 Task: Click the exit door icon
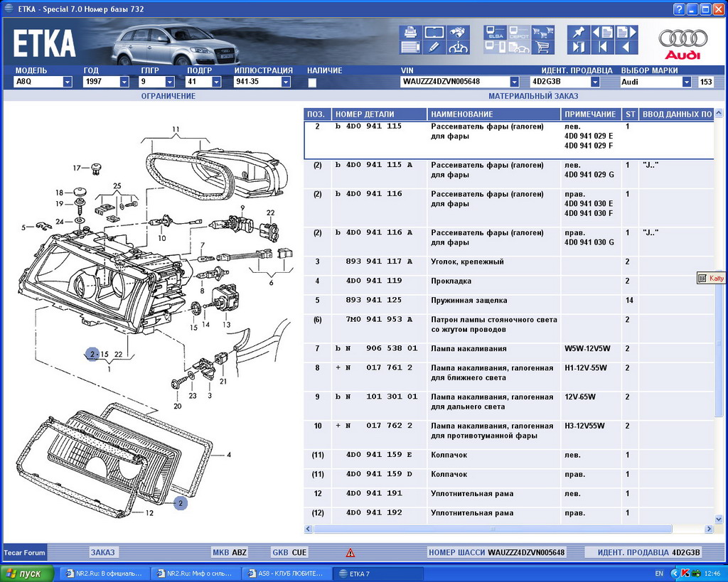pos(578,48)
